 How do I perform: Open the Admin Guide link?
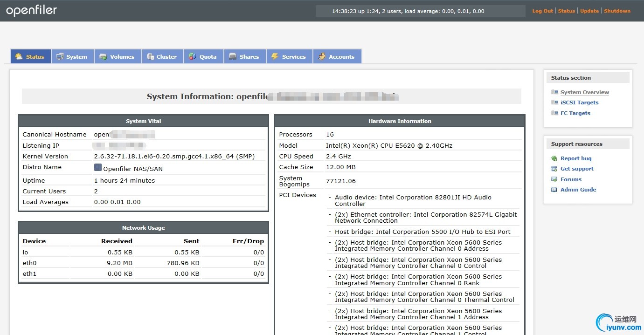point(578,190)
